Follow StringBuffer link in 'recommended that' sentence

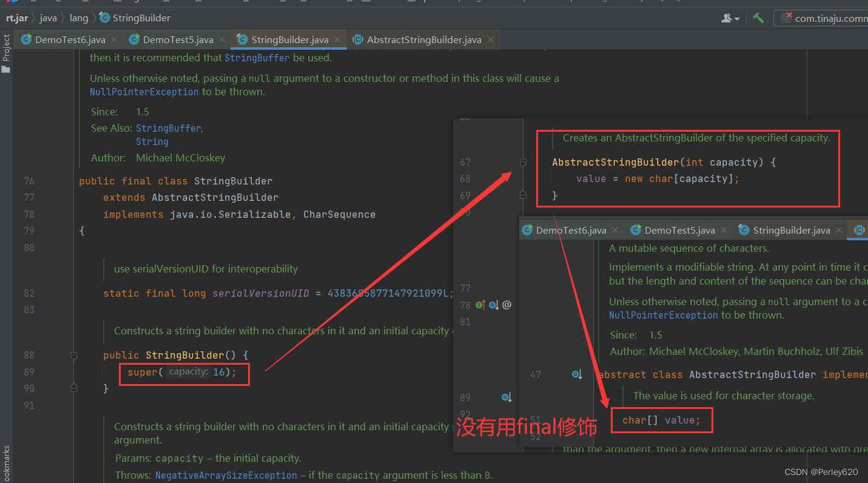click(257, 58)
